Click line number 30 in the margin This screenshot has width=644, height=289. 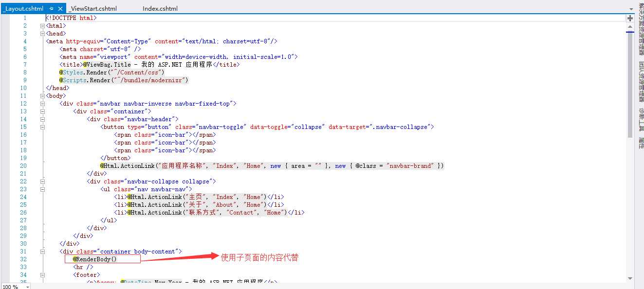click(23, 244)
